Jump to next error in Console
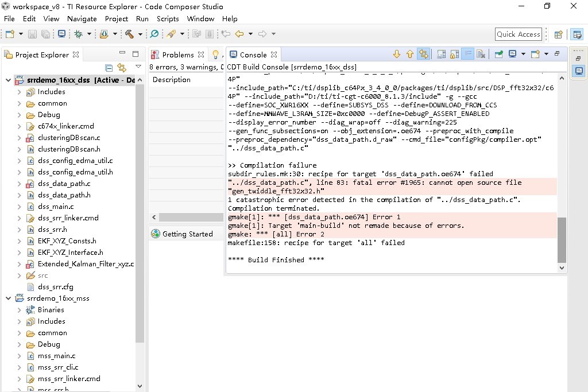 pos(397,55)
